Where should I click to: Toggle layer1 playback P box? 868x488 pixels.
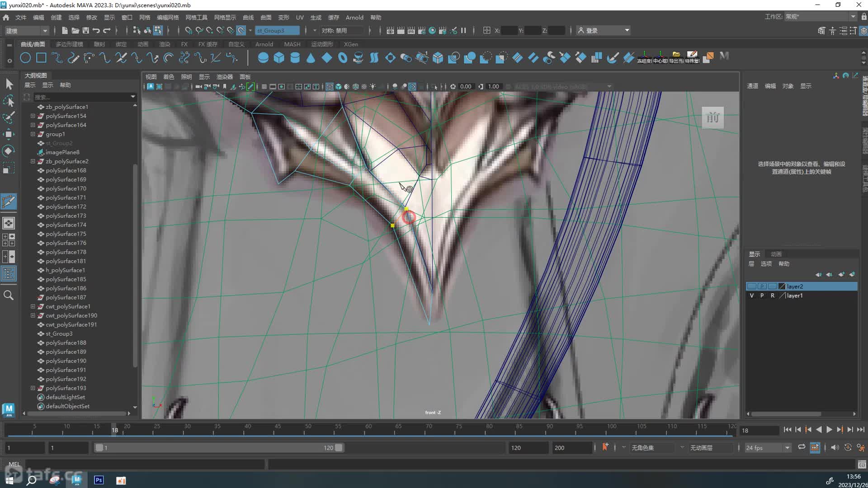click(x=762, y=296)
